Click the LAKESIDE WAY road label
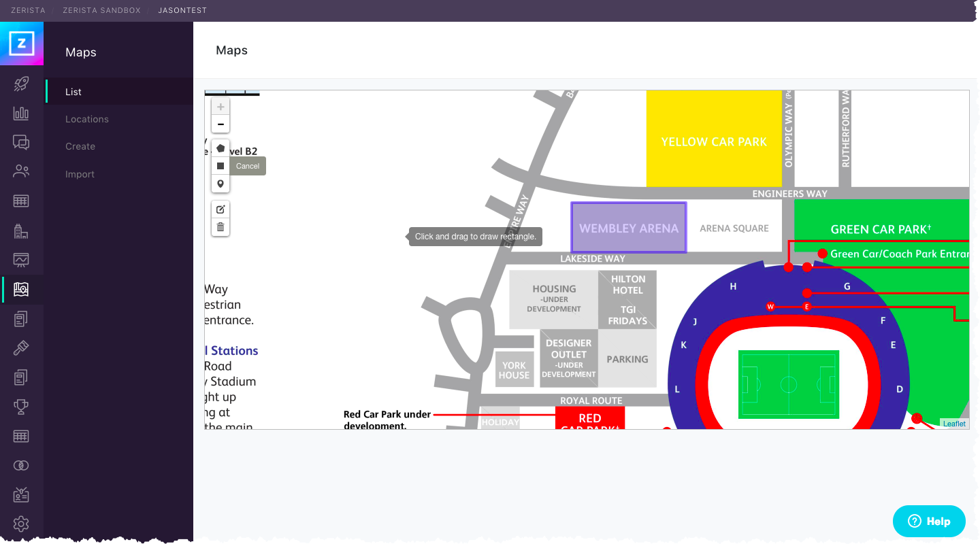This screenshot has width=980, height=544. tap(592, 258)
